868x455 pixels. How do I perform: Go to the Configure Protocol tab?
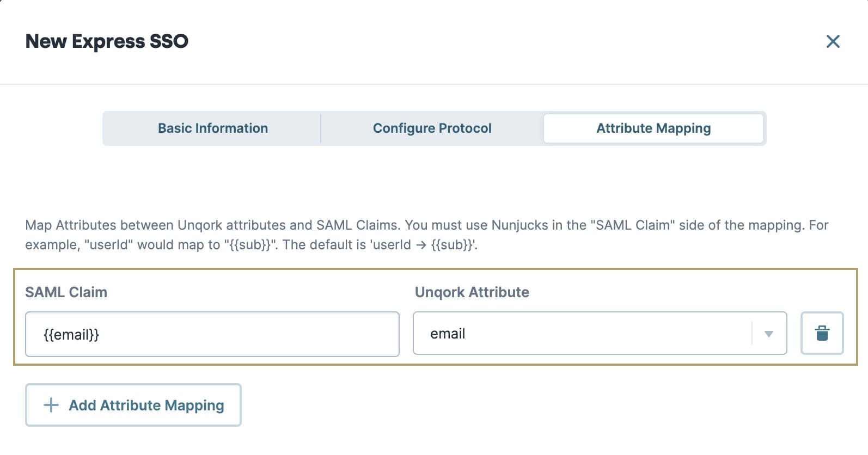[x=432, y=128]
